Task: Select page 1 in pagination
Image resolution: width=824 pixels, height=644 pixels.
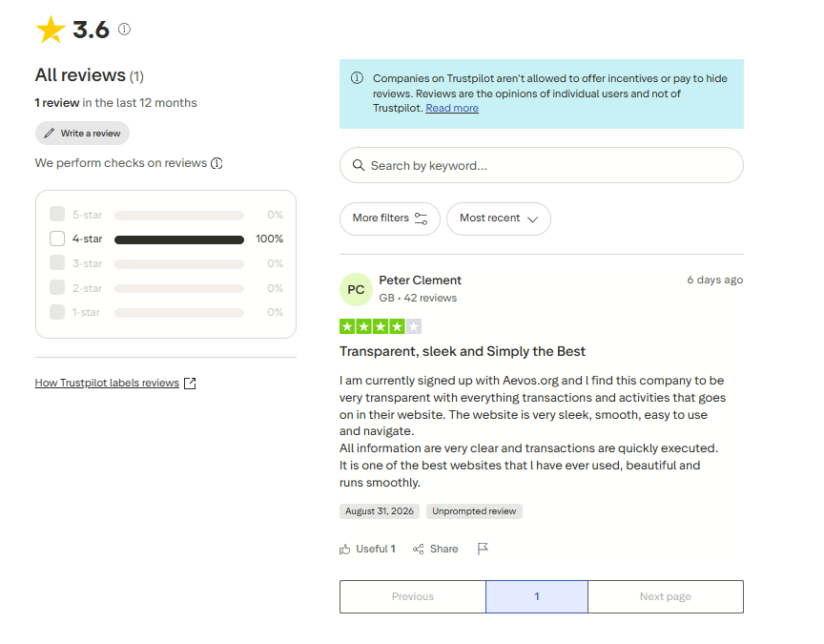Action: tap(537, 596)
